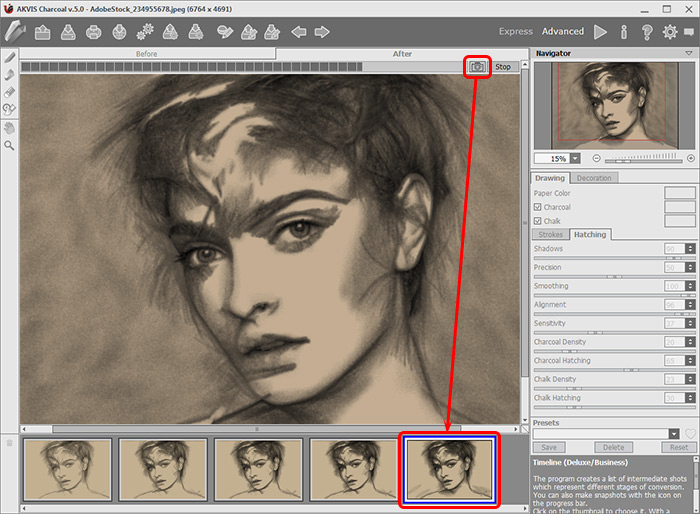Adjust the Chalk Density slider
The width and height of the screenshot is (700, 514).
point(614,389)
